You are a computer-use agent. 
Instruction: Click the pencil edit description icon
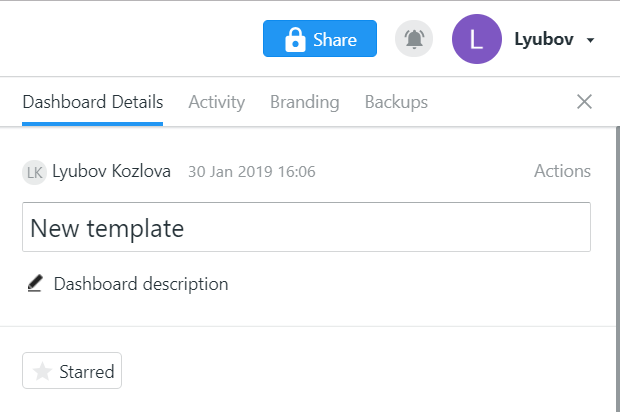(35, 283)
